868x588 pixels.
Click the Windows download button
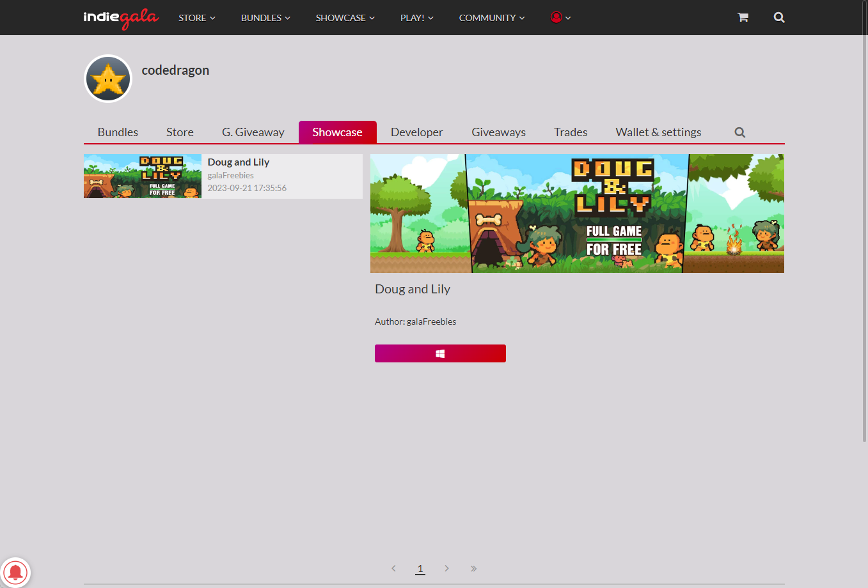click(440, 353)
